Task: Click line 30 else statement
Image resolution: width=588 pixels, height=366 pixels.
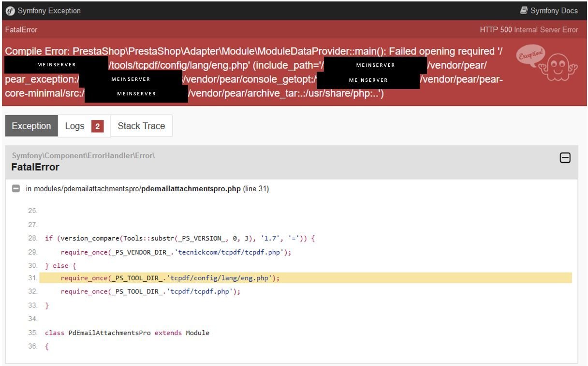Action: 60,266
